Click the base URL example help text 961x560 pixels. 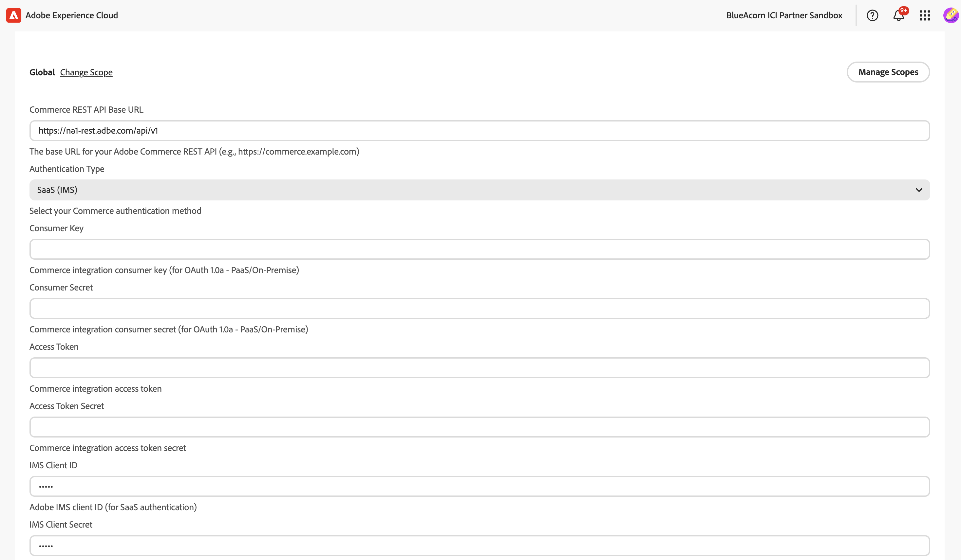click(195, 151)
